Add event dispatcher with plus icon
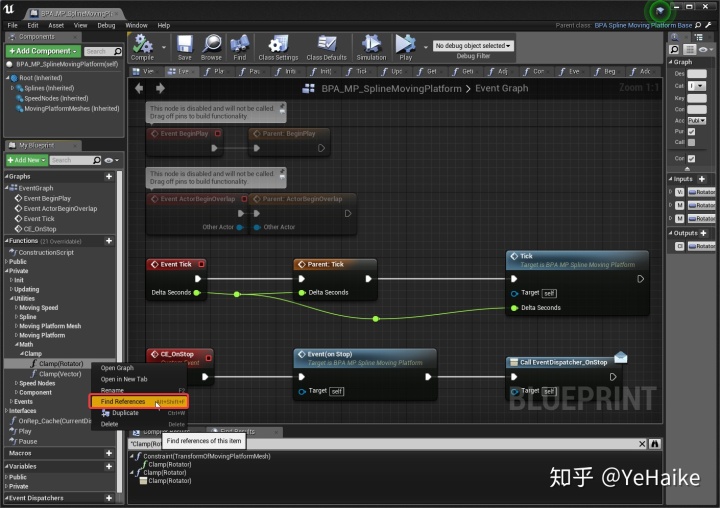 pos(109,498)
